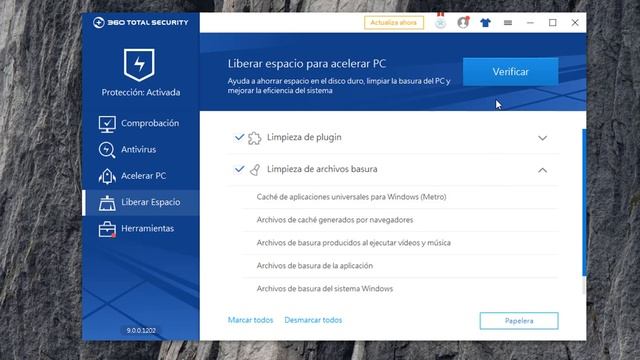Click the Protección: Activada status text
The width and height of the screenshot is (640, 360).
[141, 92]
